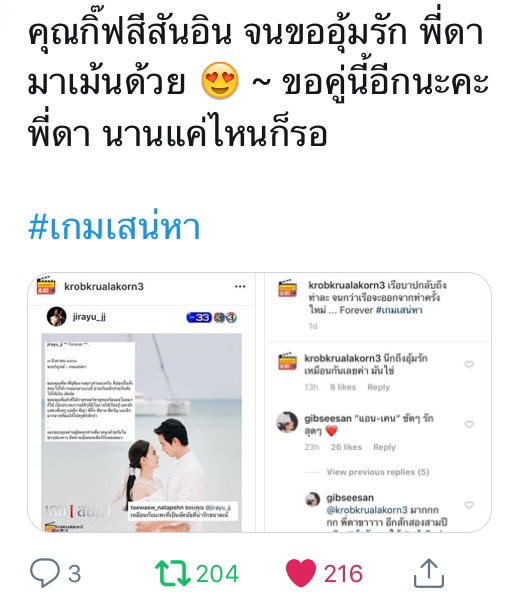This screenshot has height=608, width=523.
Task: Click the channel 33 logo badge
Action: pyautogui.click(x=199, y=318)
